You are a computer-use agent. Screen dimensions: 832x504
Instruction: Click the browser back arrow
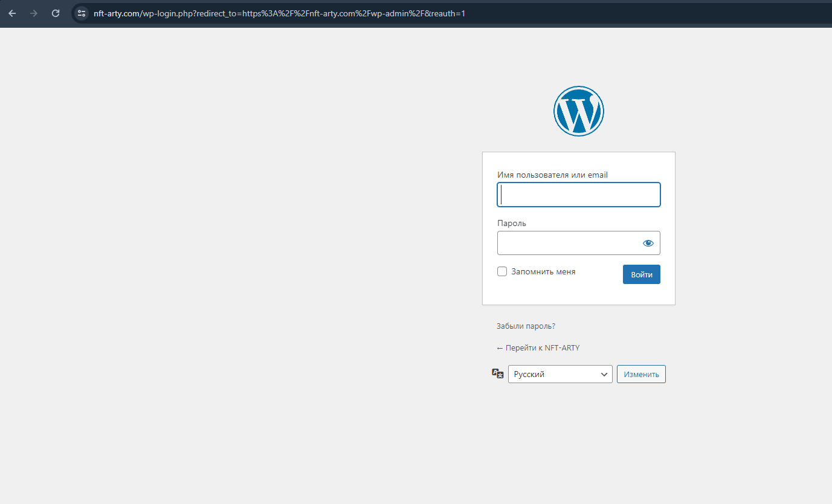click(x=12, y=13)
